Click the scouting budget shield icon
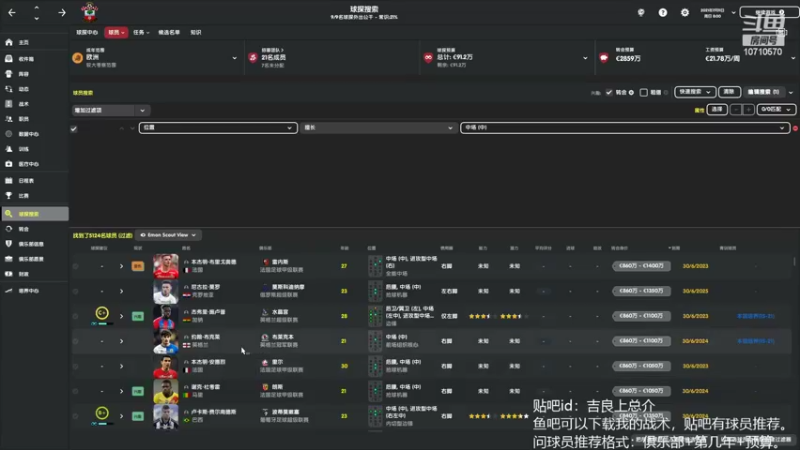 tap(428, 58)
